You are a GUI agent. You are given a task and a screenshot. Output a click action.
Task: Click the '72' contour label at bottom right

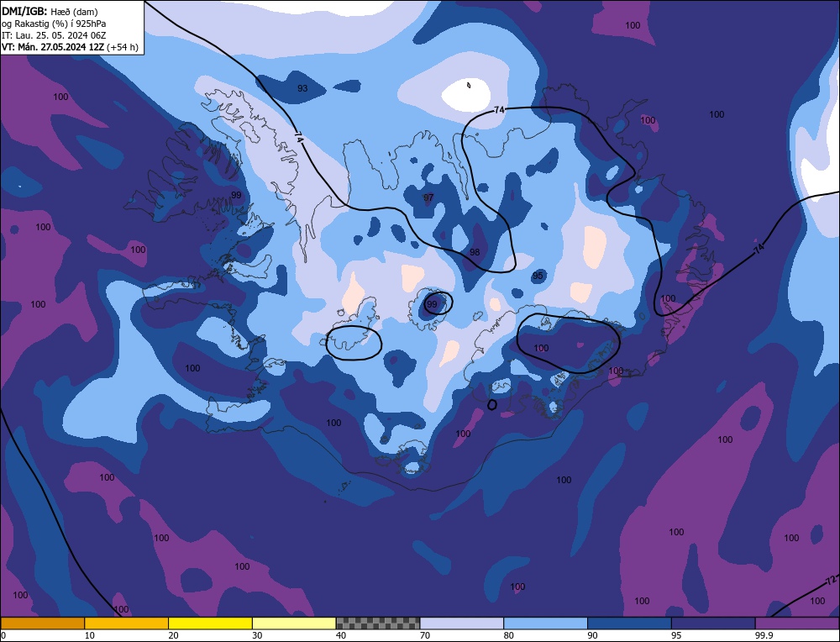point(831,581)
